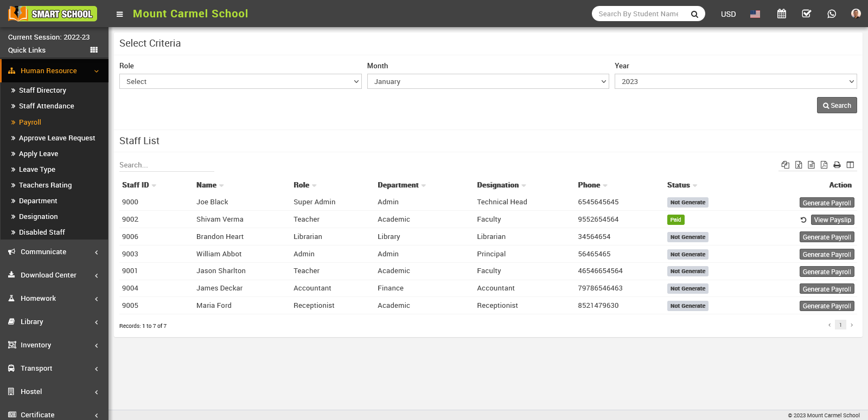Open the Month dropdown showing January

(x=488, y=81)
